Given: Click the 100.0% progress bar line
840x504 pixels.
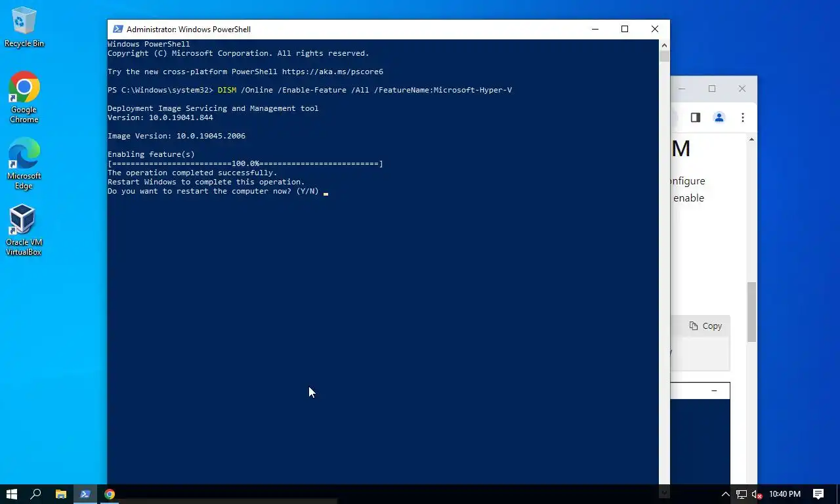Looking at the screenshot, I should pyautogui.click(x=245, y=163).
